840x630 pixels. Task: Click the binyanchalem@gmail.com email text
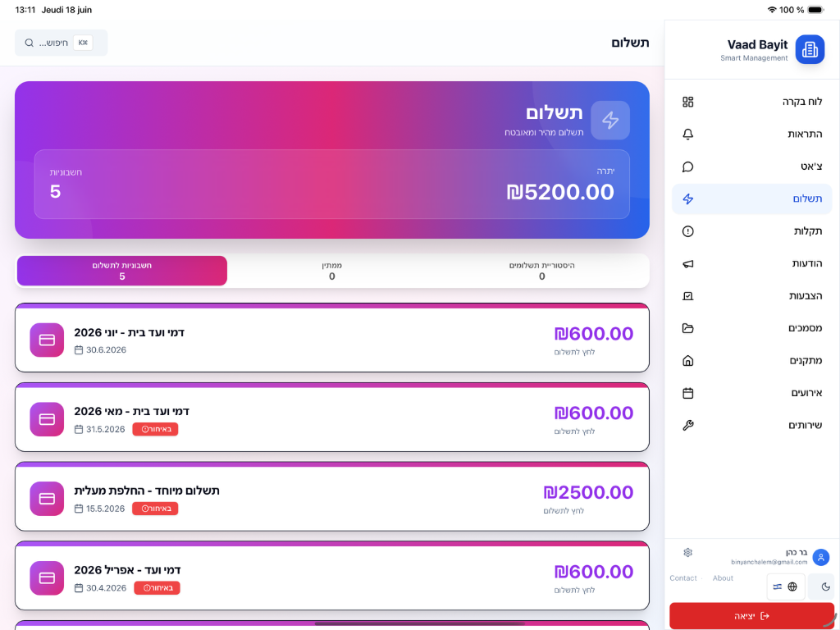769,562
